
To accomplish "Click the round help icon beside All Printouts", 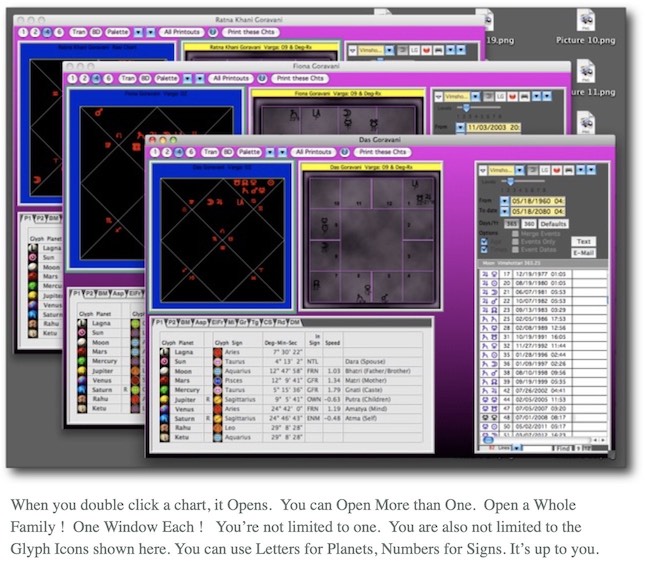I will 345,152.
